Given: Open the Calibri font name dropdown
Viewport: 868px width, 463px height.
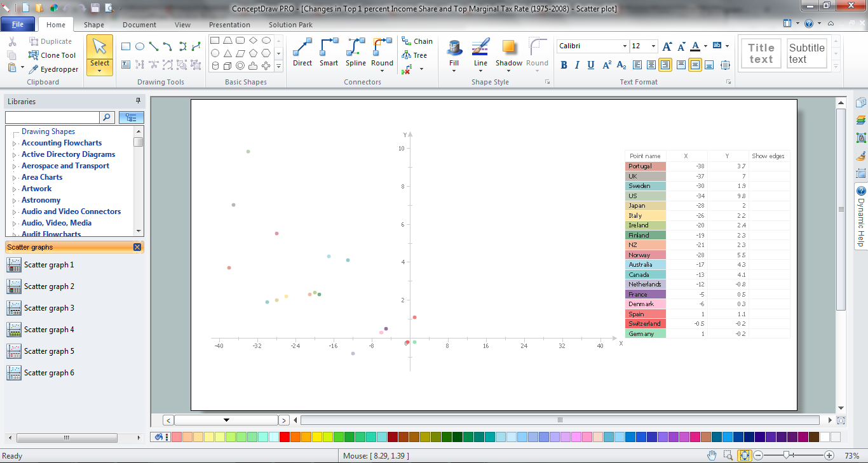Looking at the screenshot, I should click(624, 46).
